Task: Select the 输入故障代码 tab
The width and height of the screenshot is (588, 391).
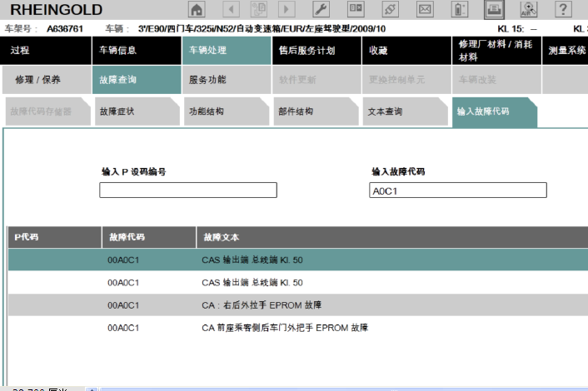Action: [495, 112]
